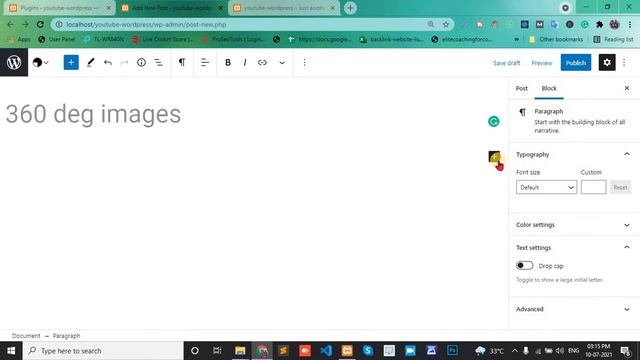This screenshot has width=640, height=360.
Task: Close the settings sidebar
Action: click(627, 88)
